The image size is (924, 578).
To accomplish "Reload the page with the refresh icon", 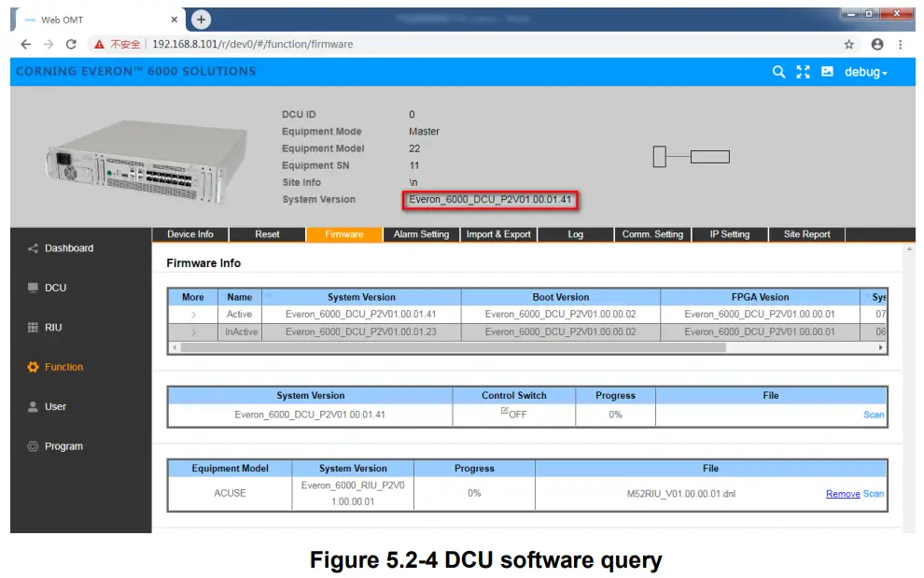I will 71,44.
